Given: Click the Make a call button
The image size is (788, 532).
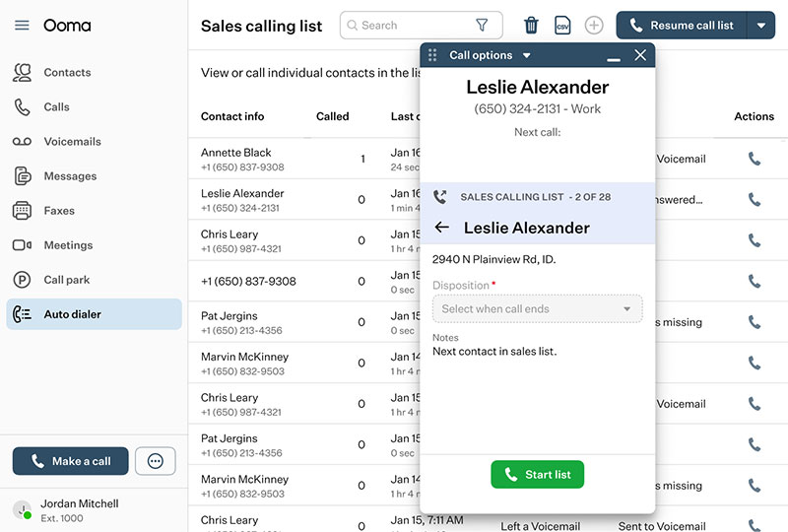Looking at the screenshot, I should pos(71,461).
